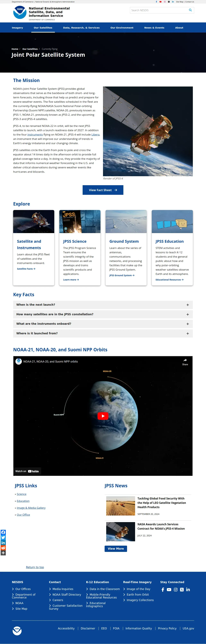Follow the JPSS Ground System link
This screenshot has height=644, width=206.
pos(122,275)
